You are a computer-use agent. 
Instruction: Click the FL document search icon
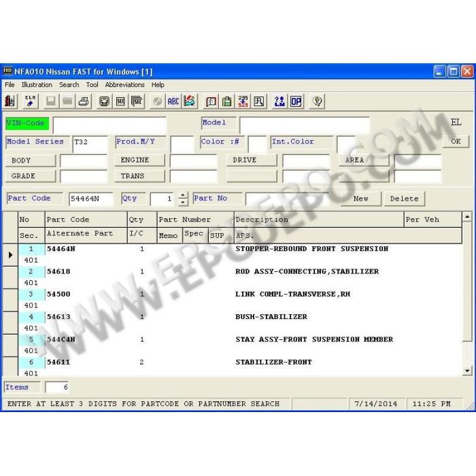pyautogui.click(x=259, y=101)
